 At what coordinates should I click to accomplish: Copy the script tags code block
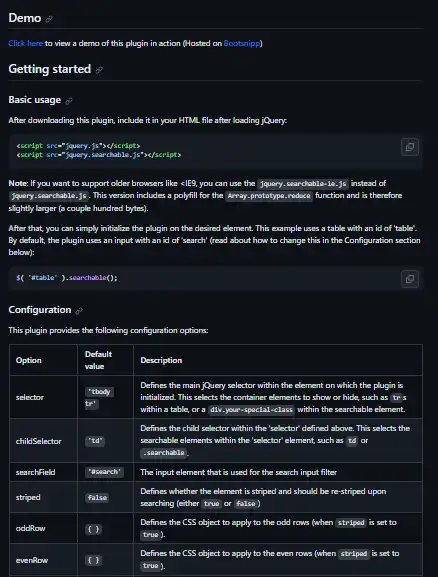[x=410, y=147]
